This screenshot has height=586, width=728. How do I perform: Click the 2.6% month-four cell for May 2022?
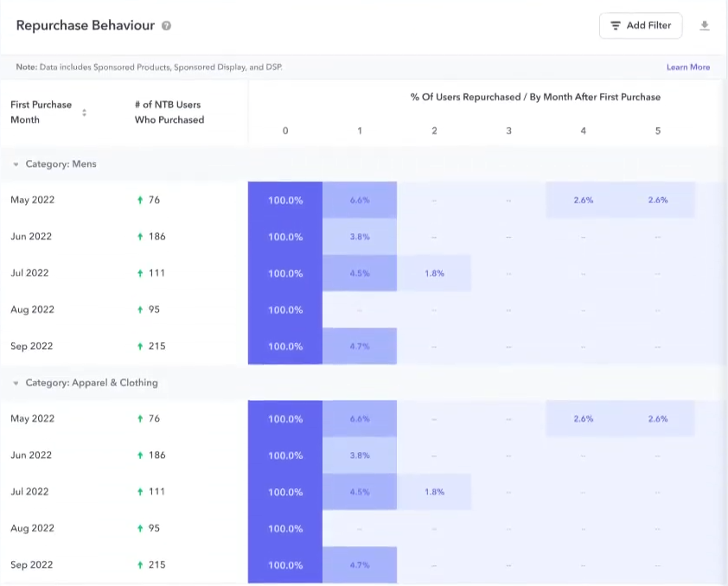point(583,200)
